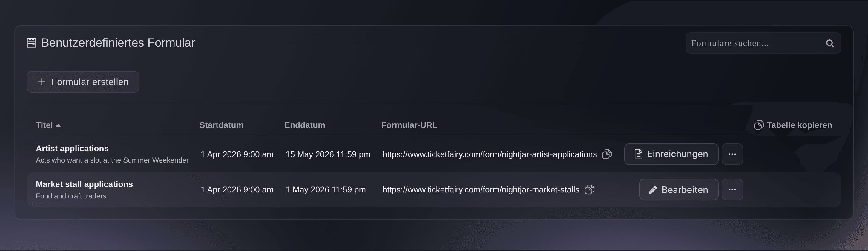Open more options for Market stall applications
Screen dimensions: 868x251
(732, 189)
